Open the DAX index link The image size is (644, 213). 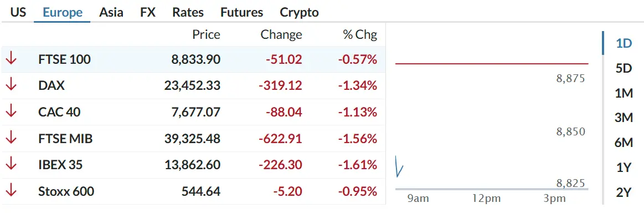tap(51, 85)
